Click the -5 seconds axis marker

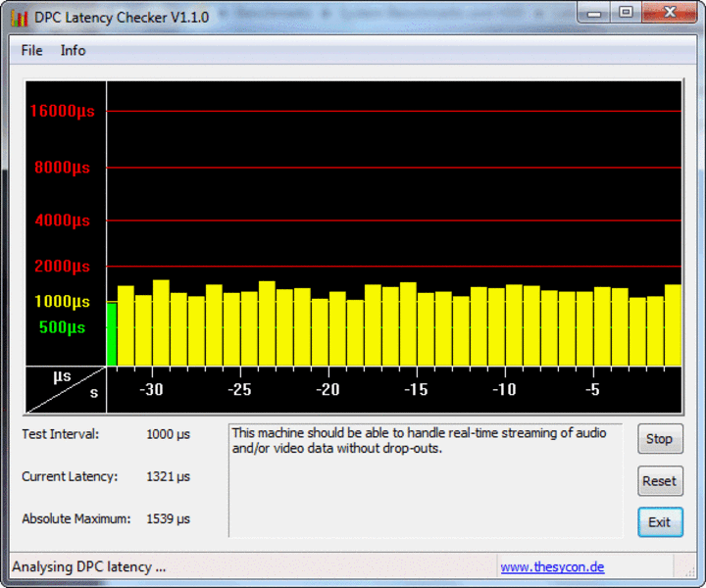pyautogui.click(x=592, y=390)
